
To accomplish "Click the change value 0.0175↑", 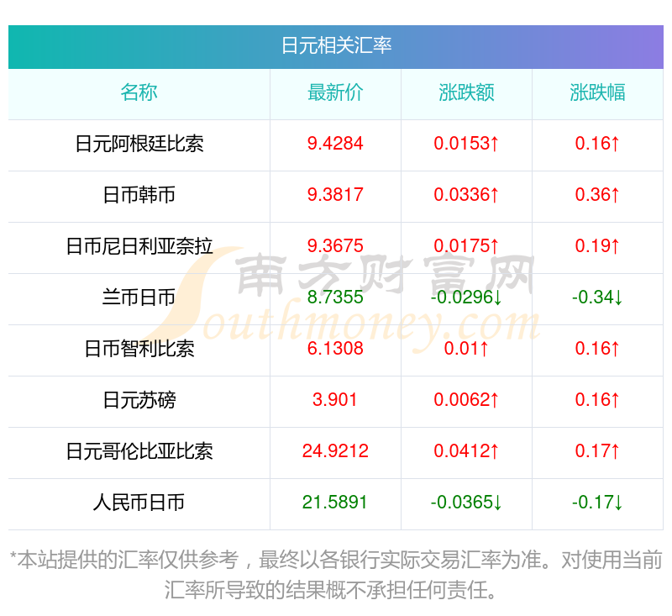I will tap(466, 246).
